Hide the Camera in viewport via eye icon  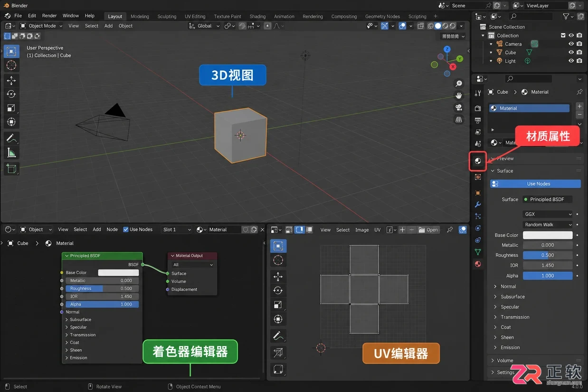click(571, 44)
